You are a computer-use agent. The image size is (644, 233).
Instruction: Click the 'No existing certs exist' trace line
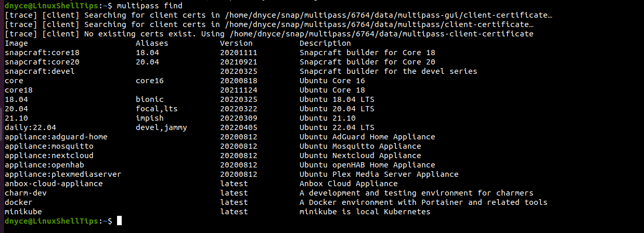(x=269, y=34)
